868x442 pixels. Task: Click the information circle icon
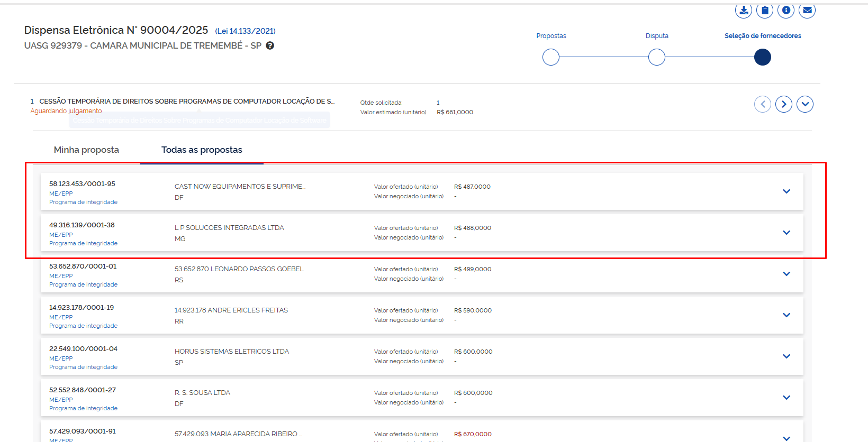coord(786,11)
